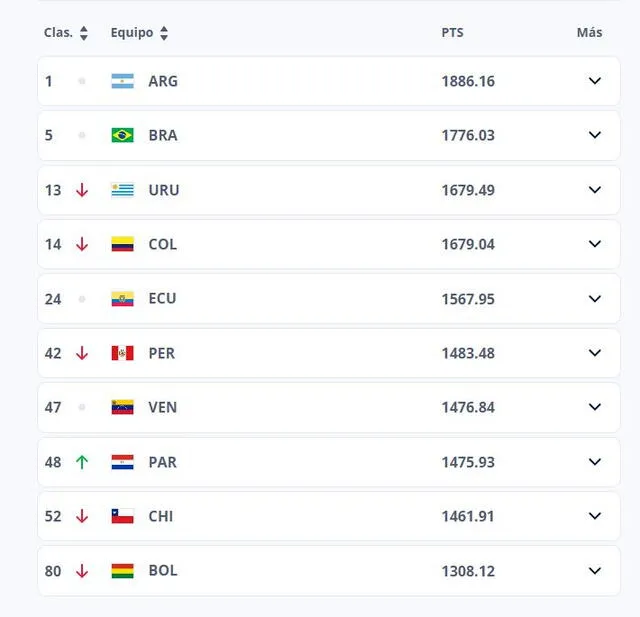Viewport: 640px width, 617px height.
Task: Click the Peru flag icon
Action: [x=122, y=353]
